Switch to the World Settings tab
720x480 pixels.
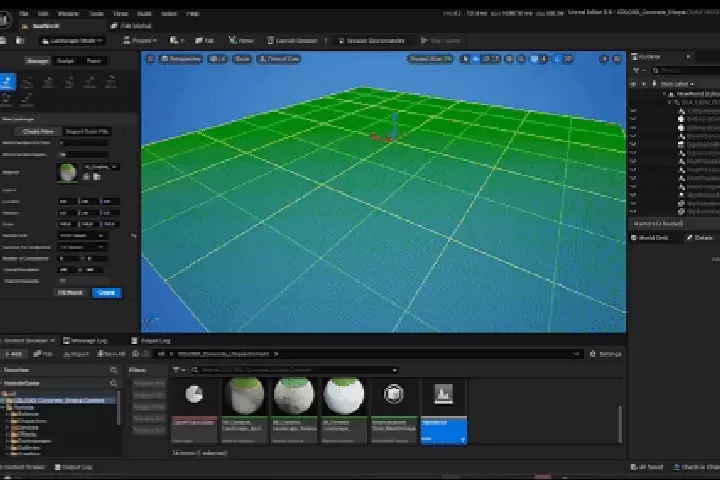[651, 237]
